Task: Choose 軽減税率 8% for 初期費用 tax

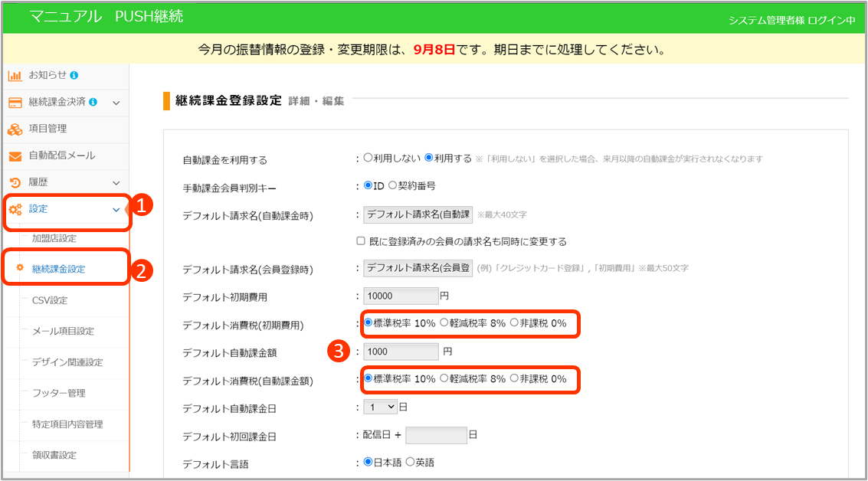Action: (444, 323)
